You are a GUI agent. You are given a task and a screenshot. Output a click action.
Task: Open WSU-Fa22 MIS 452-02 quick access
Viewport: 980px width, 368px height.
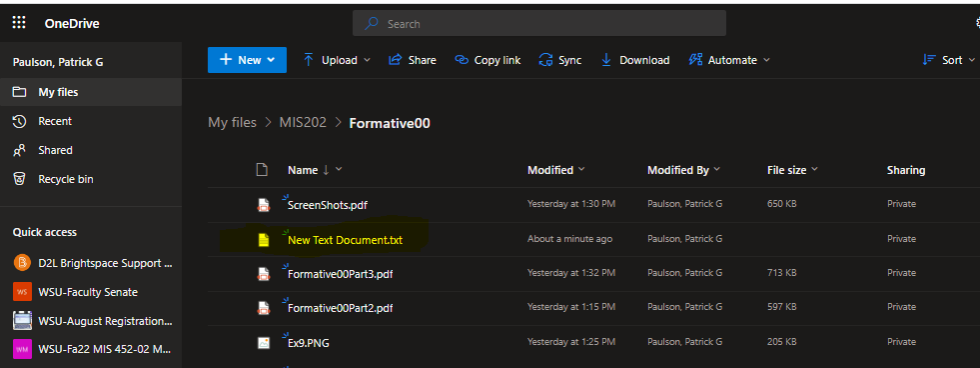[x=105, y=349]
